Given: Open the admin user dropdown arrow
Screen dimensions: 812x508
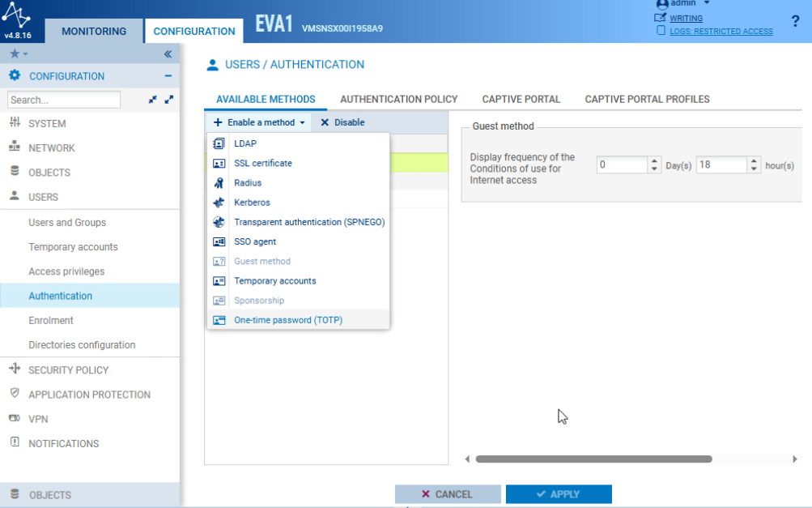Looking at the screenshot, I should [x=707, y=3].
